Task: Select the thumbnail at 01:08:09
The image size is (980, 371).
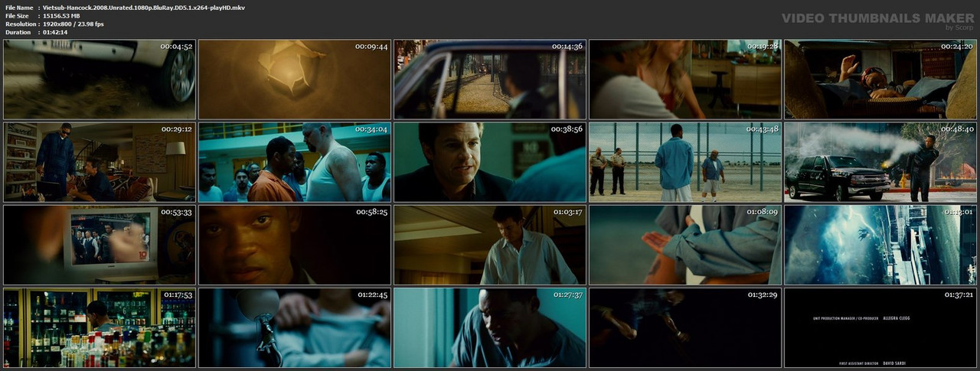Action: (x=685, y=245)
